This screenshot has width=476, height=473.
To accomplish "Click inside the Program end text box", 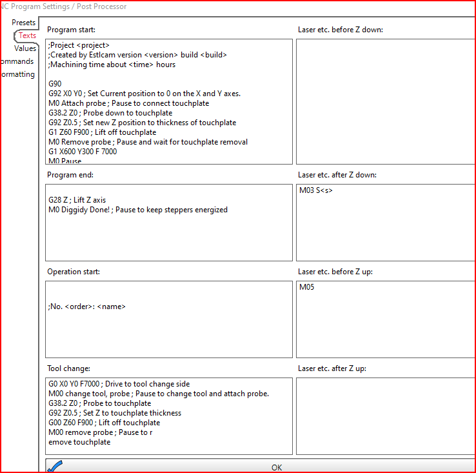I will click(169, 223).
